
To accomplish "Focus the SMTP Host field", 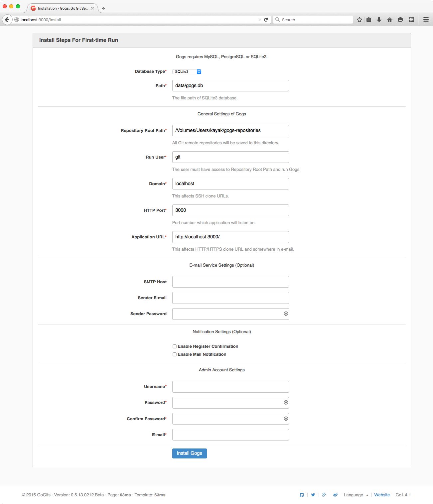I will [x=230, y=282].
